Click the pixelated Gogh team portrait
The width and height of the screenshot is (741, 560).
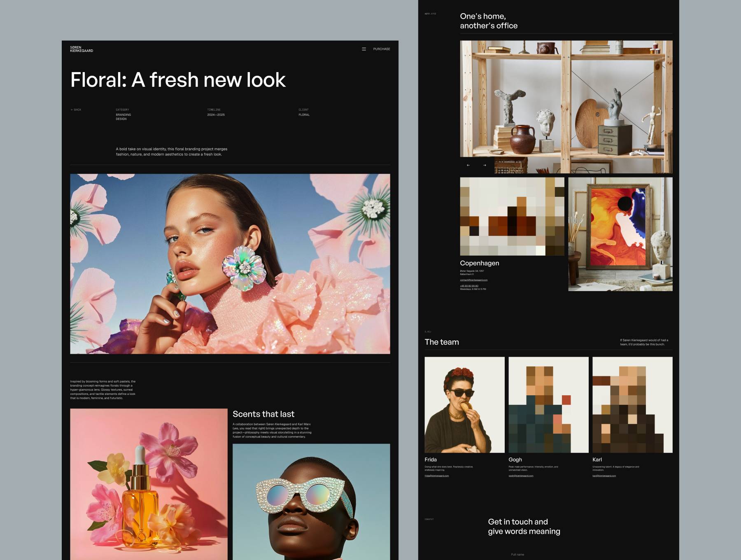pos(548,405)
